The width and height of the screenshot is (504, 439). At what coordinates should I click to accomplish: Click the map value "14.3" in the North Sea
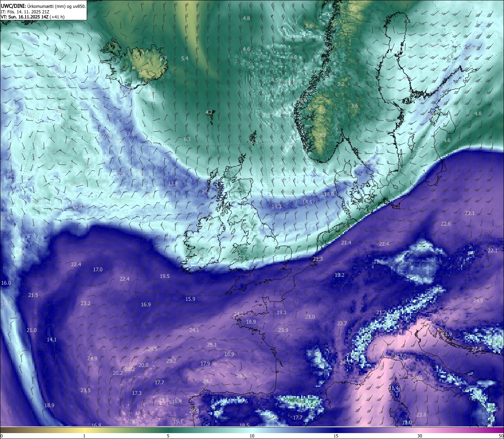[276, 206]
